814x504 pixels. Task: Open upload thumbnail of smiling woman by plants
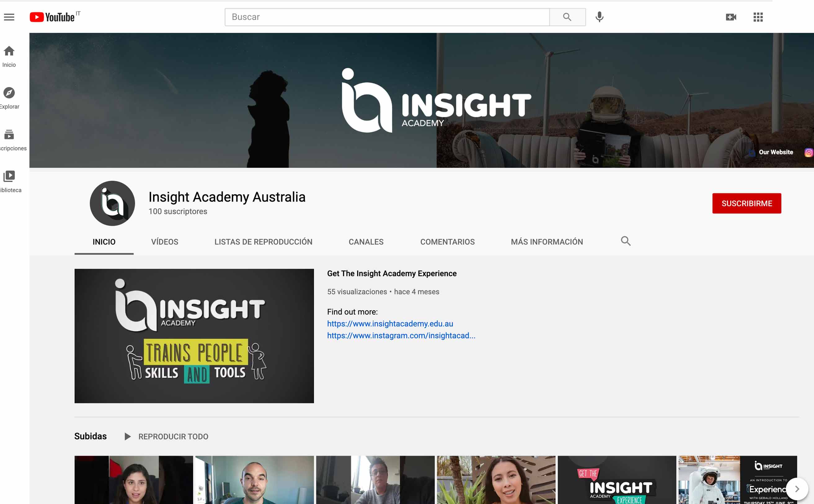click(x=496, y=480)
